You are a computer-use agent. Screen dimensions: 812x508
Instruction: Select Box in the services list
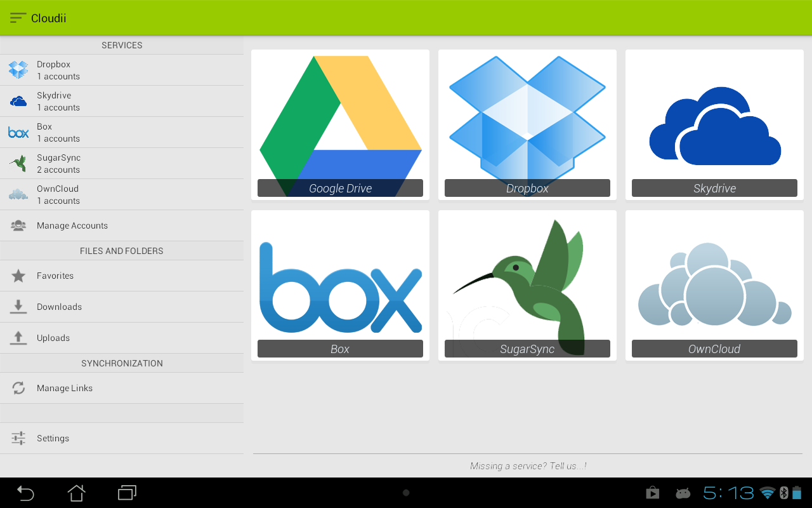click(122, 132)
